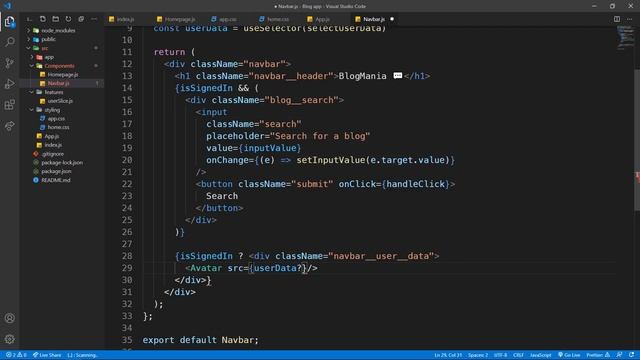Open the Search view in activity bar

tap(9, 42)
